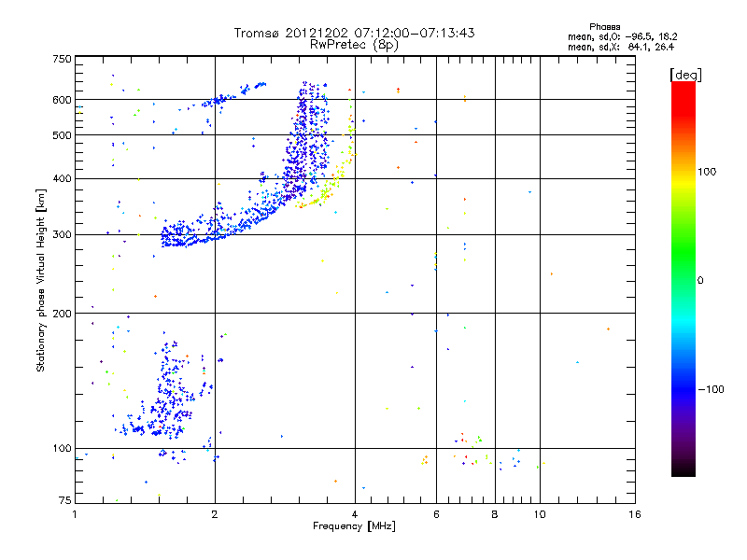Click the phase colorbar
747x560 pixels.
(x=684, y=278)
